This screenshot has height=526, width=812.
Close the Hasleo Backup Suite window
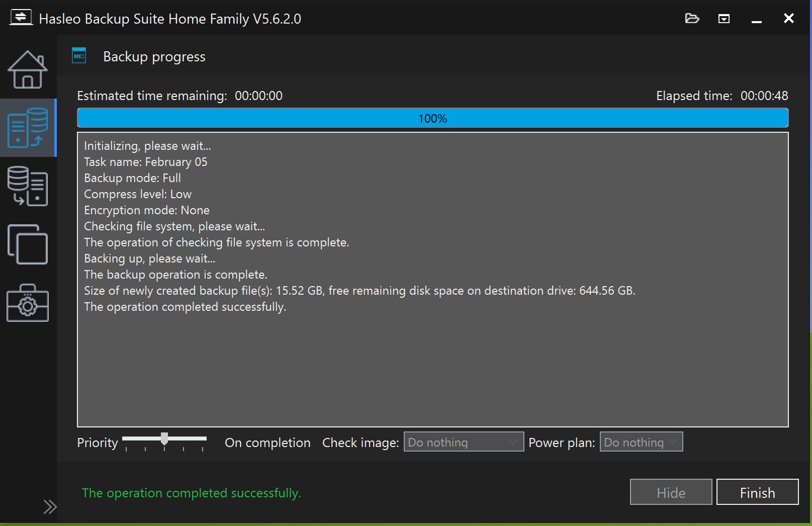click(x=789, y=19)
